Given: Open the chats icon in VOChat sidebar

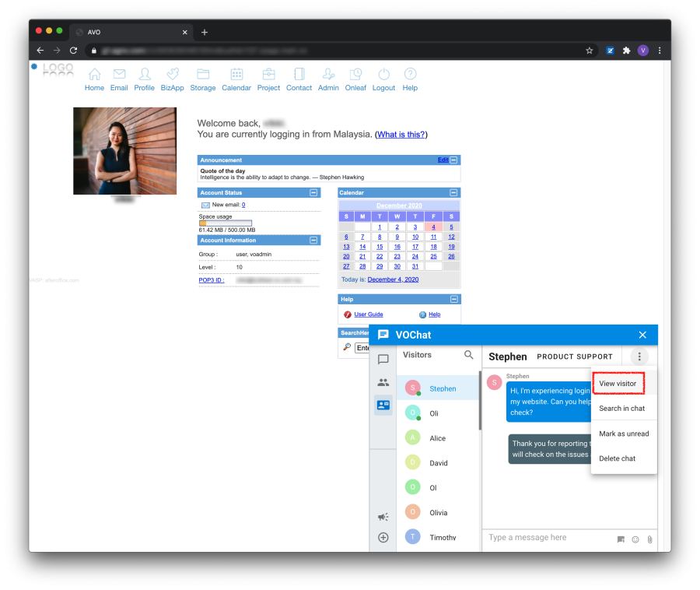Looking at the screenshot, I should [383, 360].
